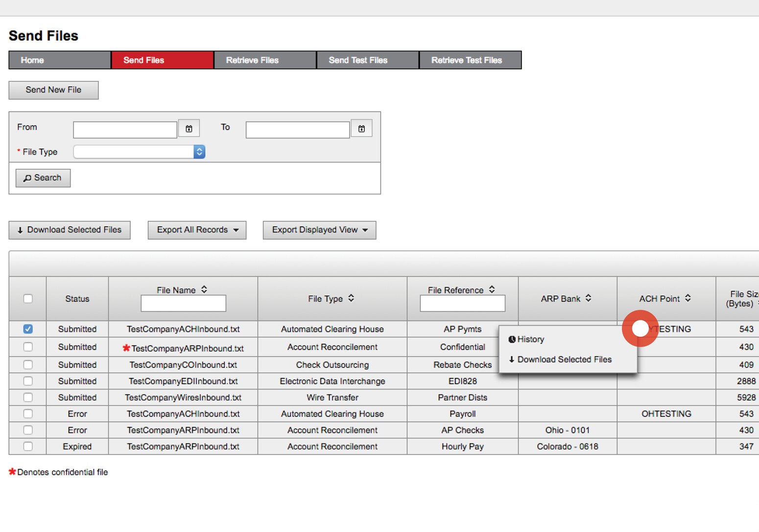Toggle the select-all checkbox in table header
759x532 pixels.
[28, 299]
